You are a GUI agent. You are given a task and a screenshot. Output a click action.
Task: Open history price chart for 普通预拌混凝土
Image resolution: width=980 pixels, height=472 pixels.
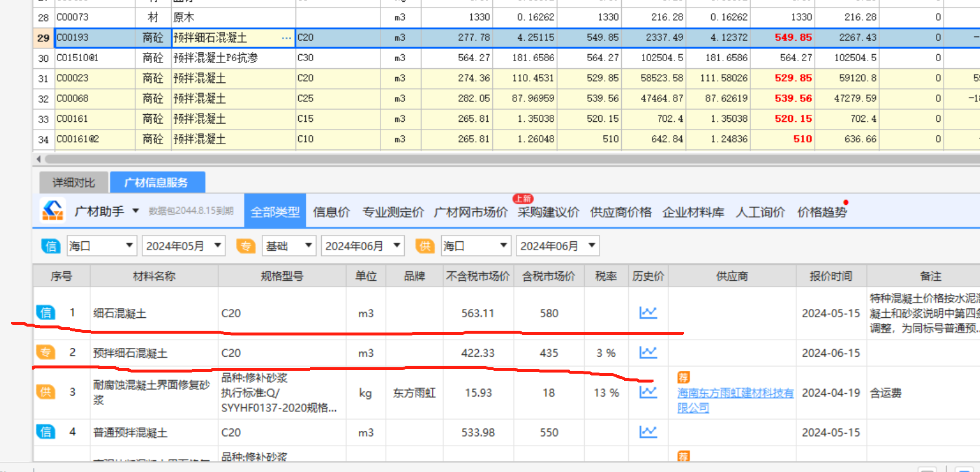pos(648,431)
